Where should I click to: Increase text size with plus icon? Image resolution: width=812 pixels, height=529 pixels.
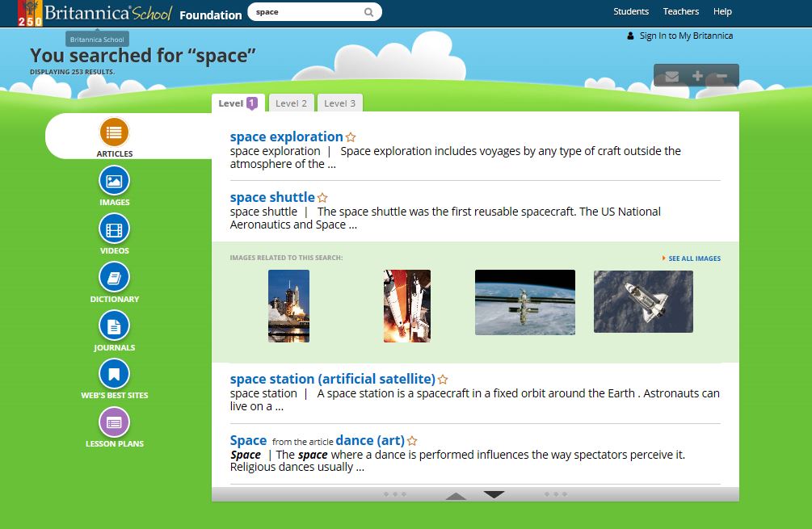point(697,76)
